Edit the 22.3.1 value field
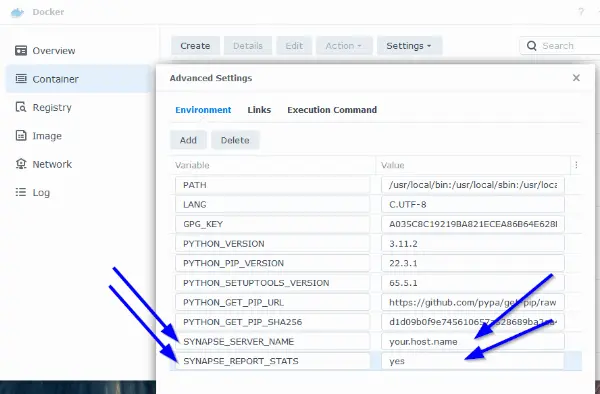The image size is (600, 394). coord(473,263)
